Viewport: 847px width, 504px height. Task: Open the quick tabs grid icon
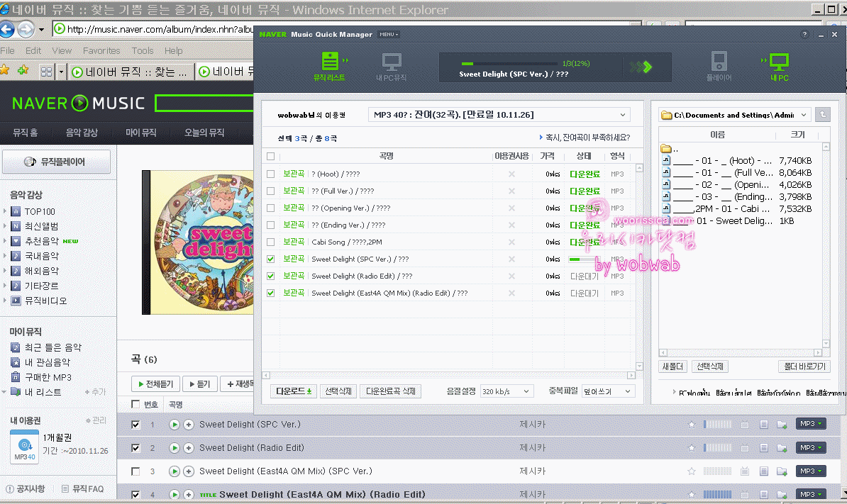(x=46, y=71)
